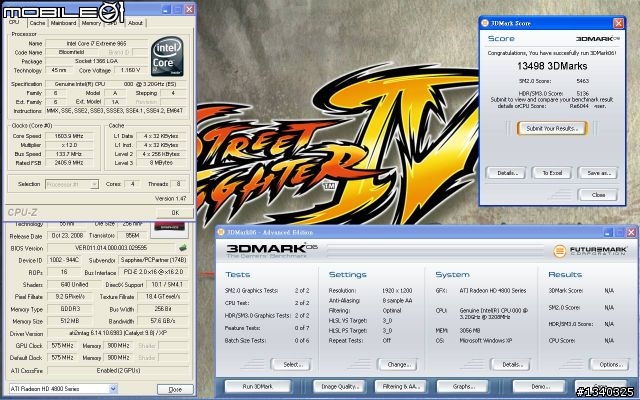
Task: Click the Bus Speed value 133.7 MHz
Action: tap(70, 154)
